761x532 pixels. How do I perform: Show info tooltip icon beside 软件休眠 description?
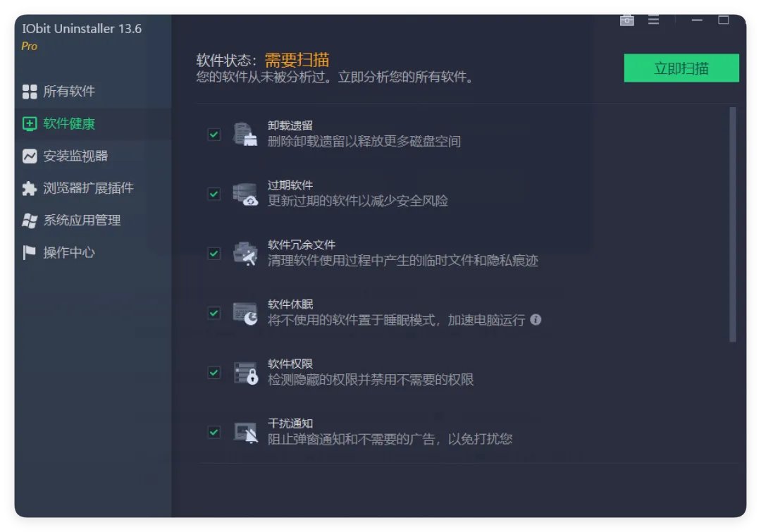pos(536,319)
